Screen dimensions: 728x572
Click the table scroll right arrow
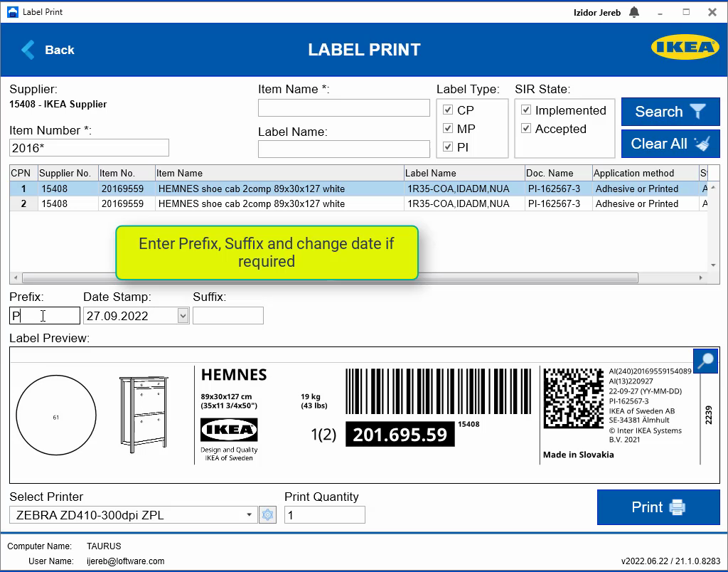(700, 278)
